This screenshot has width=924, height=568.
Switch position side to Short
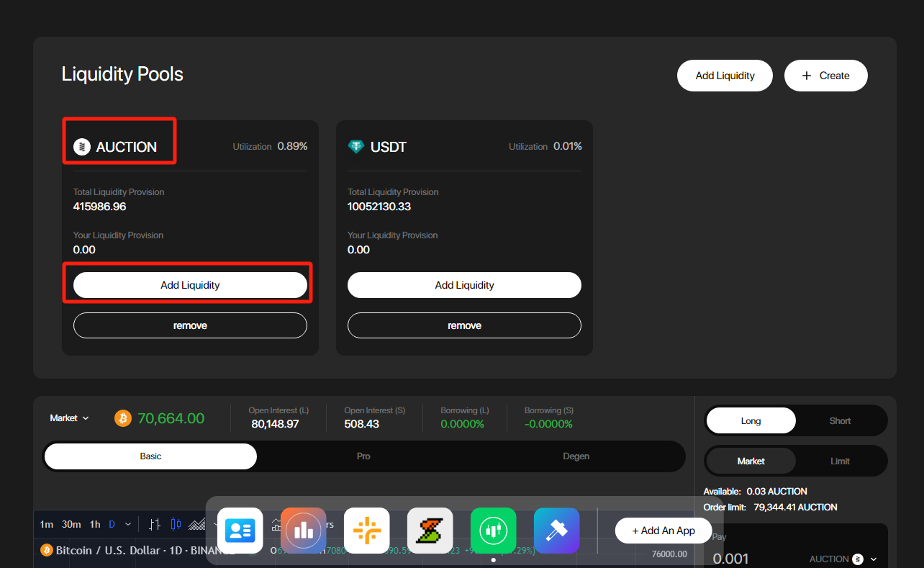click(840, 420)
